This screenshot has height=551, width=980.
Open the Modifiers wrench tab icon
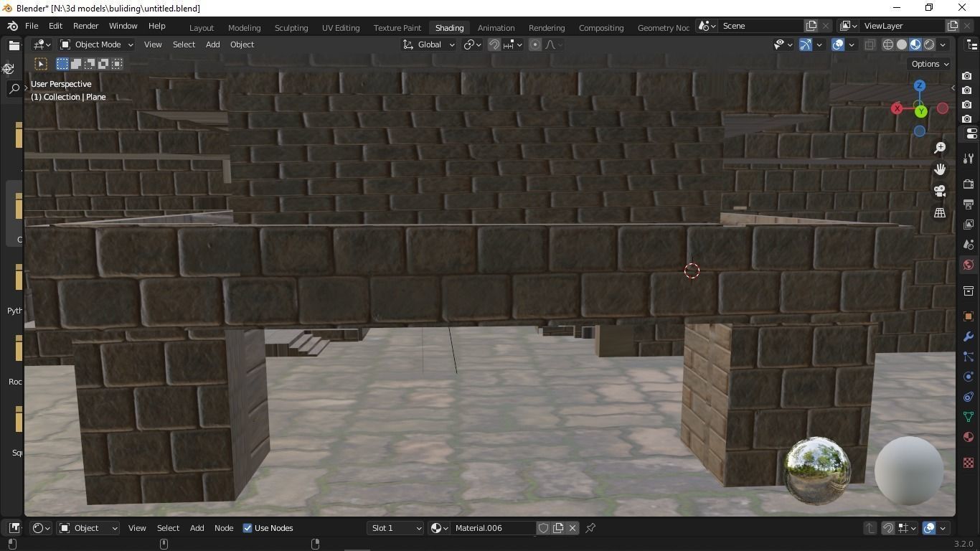click(x=969, y=336)
